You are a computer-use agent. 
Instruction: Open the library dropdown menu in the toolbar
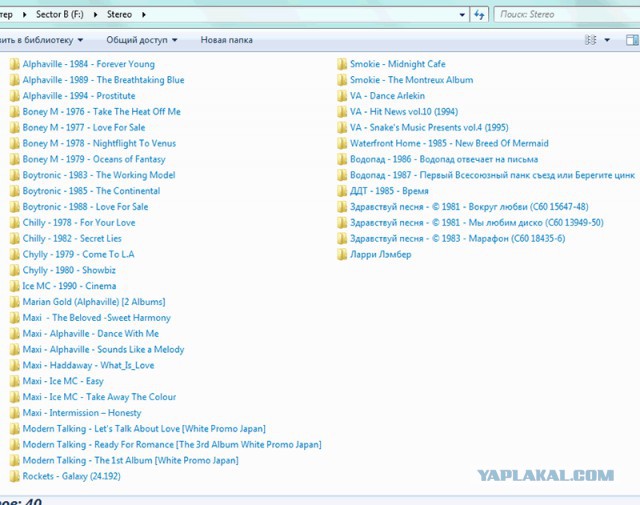pos(42,40)
